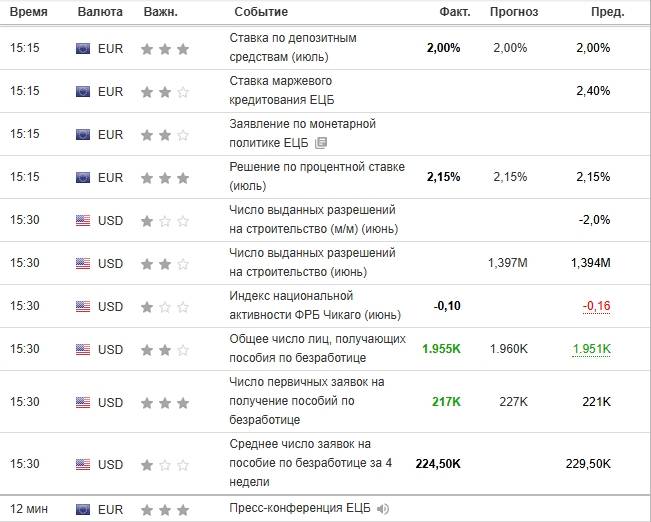The height and width of the screenshot is (522, 651).
Task: Click revised previous value 1.951K
Action: [592, 349]
